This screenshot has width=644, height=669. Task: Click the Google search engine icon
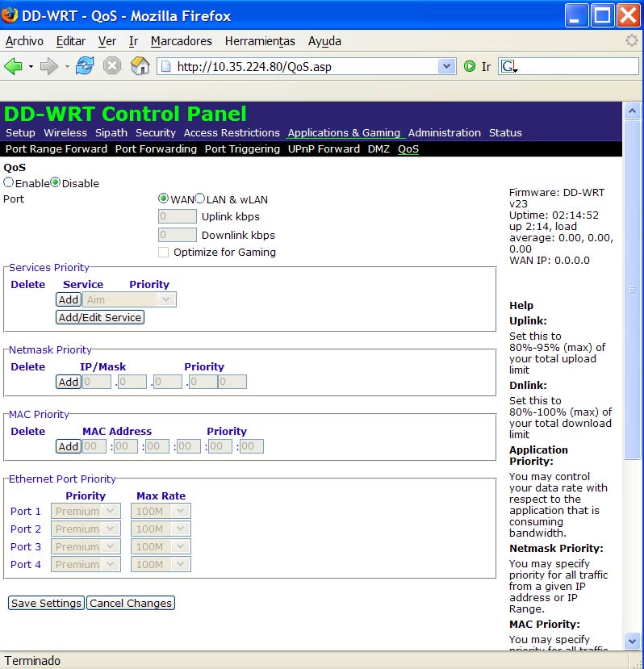(x=508, y=67)
